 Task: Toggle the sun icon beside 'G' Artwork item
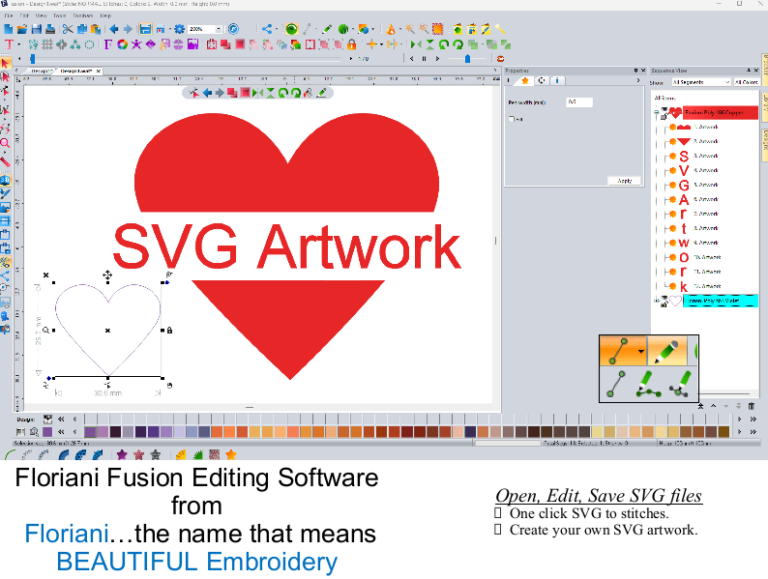pyautogui.click(x=671, y=185)
